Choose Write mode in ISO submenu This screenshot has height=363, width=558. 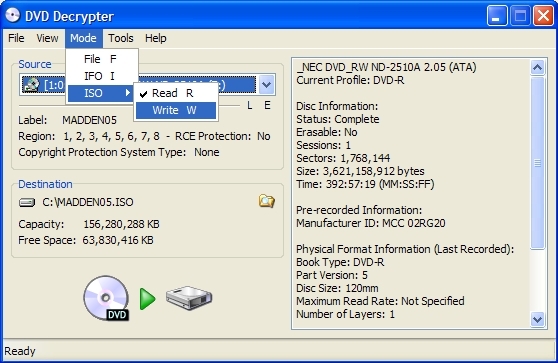pyautogui.click(x=176, y=110)
